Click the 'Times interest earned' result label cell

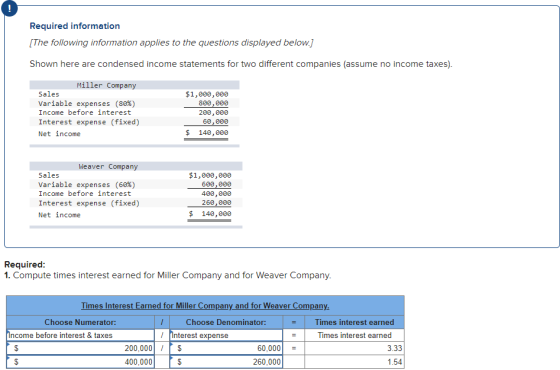coord(354,335)
